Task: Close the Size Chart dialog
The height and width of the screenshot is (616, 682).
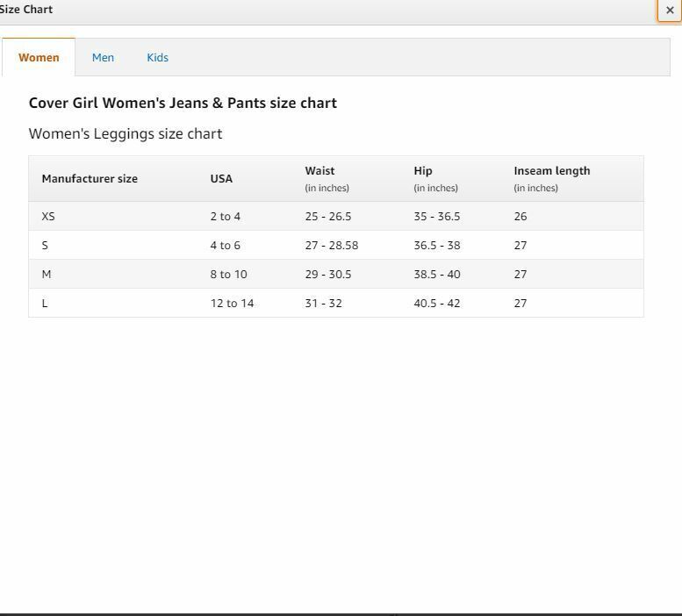Action: [x=670, y=10]
